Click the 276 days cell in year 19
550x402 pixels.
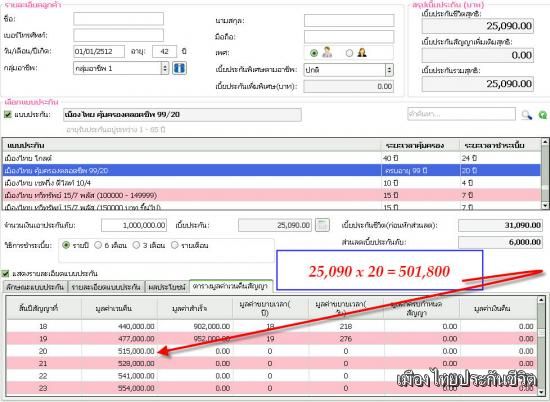(346, 339)
